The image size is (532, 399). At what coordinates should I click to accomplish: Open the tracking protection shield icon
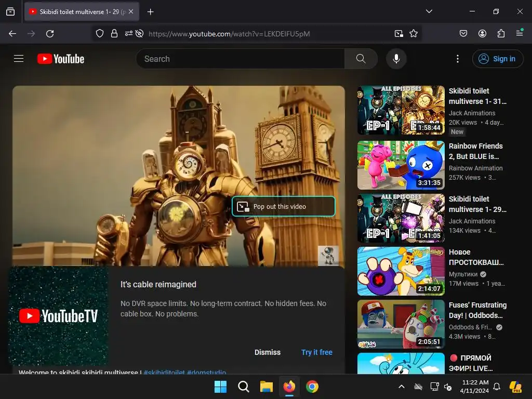click(x=99, y=34)
